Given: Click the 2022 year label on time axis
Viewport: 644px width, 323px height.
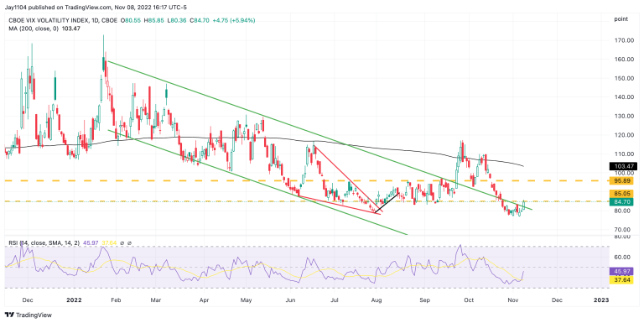Looking at the screenshot, I should click(75, 300).
